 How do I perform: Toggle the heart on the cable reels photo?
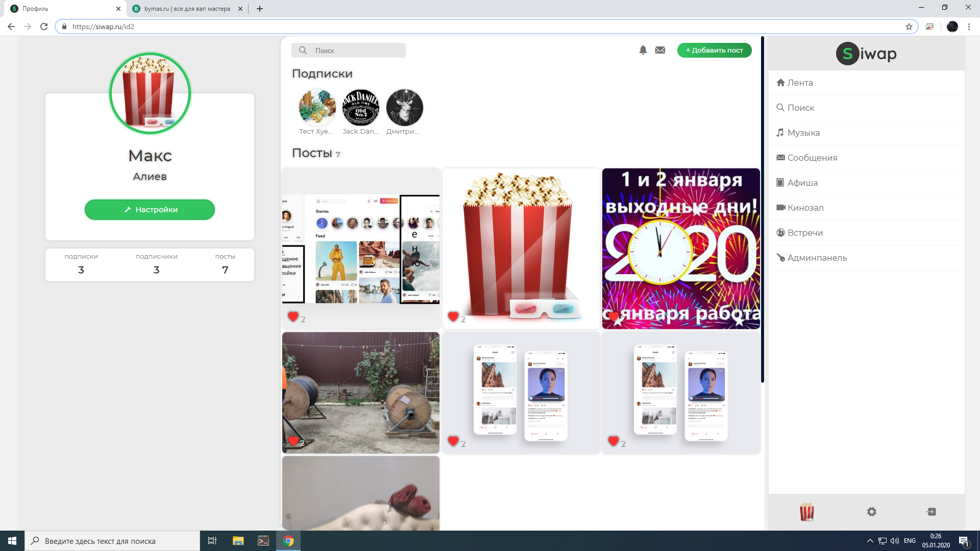point(293,441)
